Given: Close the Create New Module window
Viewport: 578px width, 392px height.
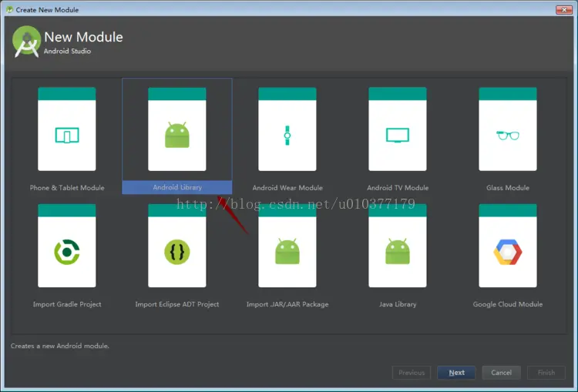Looking at the screenshot, I should pos(563,9).
